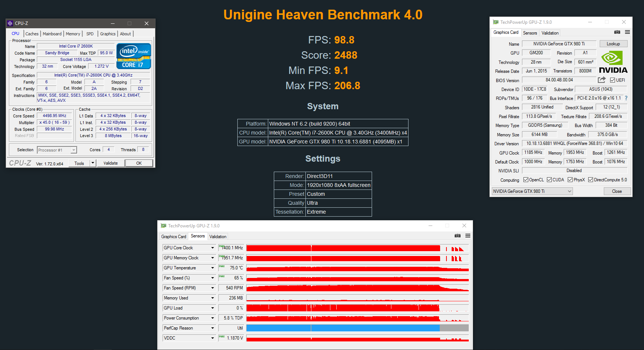
Task: Click the GPU Load history graph
Action: pyautogui.click(x=357, y=308)
